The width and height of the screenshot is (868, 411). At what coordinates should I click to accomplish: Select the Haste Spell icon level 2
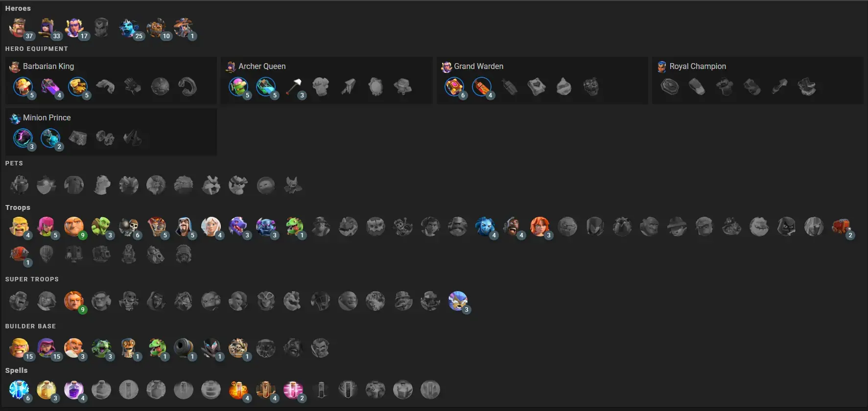(293, 390)
